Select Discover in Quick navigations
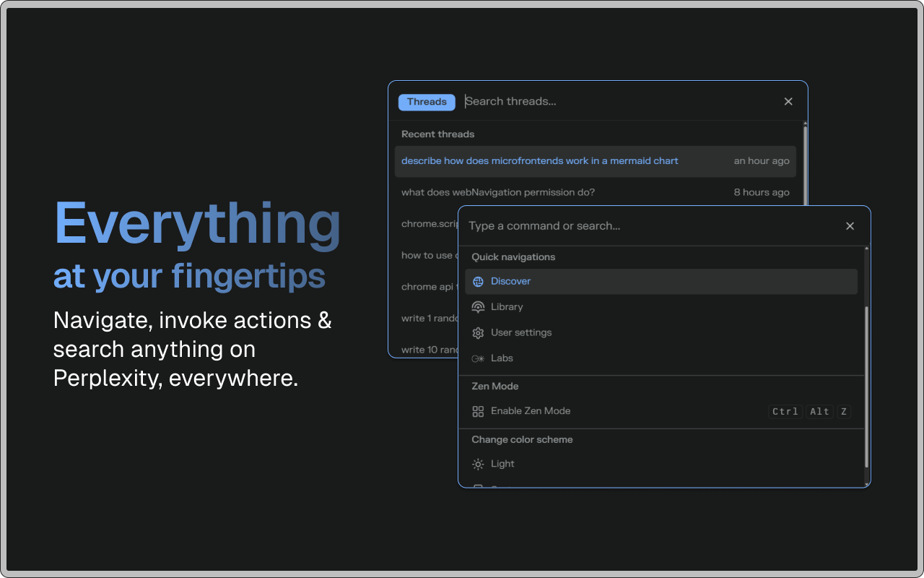The height and width of the screenshot is (578, 924). pyautogui.click(x=511, y=282)
